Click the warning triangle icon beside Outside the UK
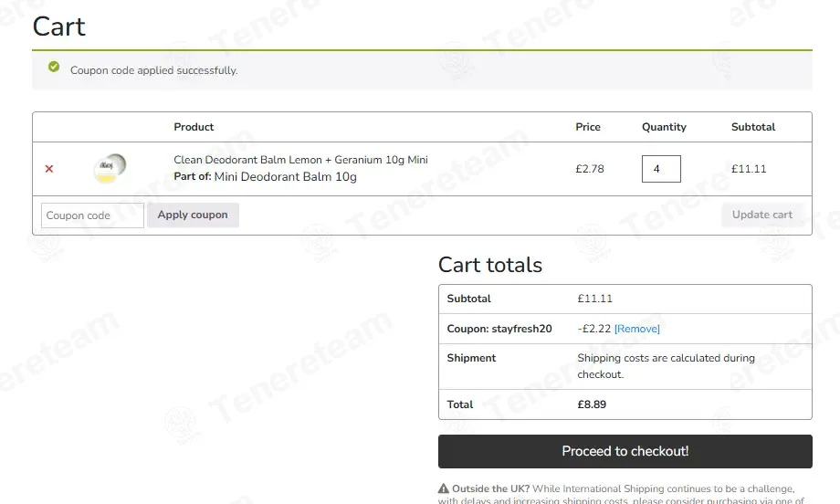This screenshot has height=504, width=840. coord(444,488)
